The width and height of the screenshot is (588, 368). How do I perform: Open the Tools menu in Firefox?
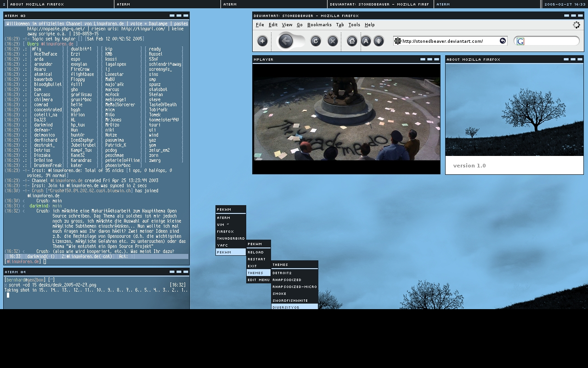point(354,25)
